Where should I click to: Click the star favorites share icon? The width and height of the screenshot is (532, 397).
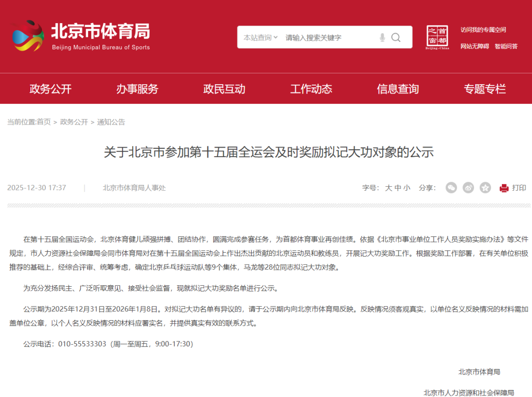pyautogui.click(x=485, y=188)
